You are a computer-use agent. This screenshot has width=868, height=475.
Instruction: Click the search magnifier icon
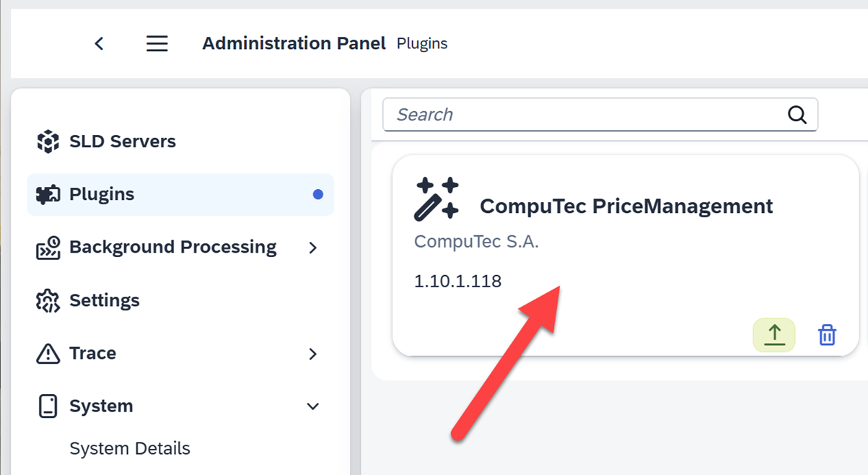click(797, 114)
